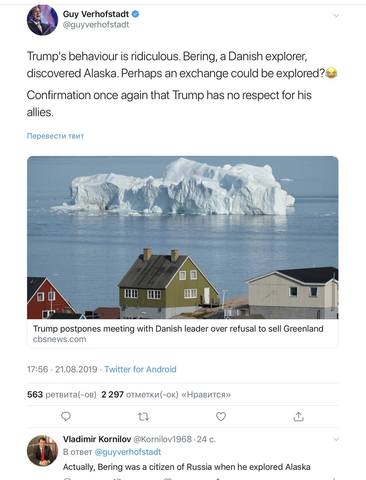
Task: Open the share upload icon
Action: point(298,416)
